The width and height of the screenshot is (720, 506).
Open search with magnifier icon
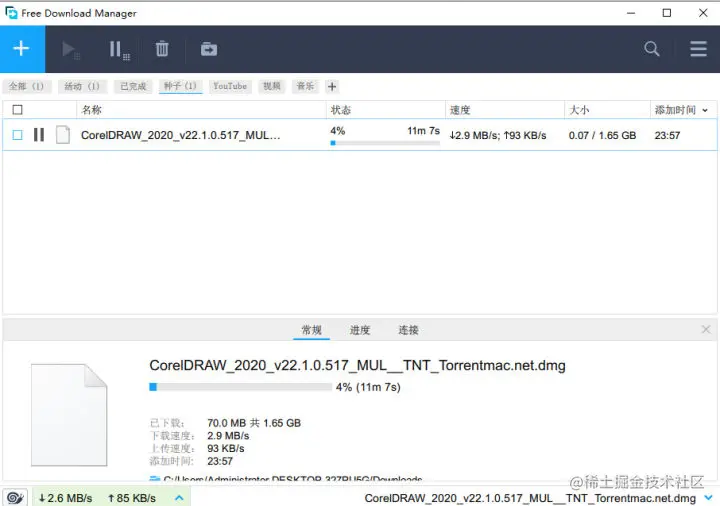(651, 49)
